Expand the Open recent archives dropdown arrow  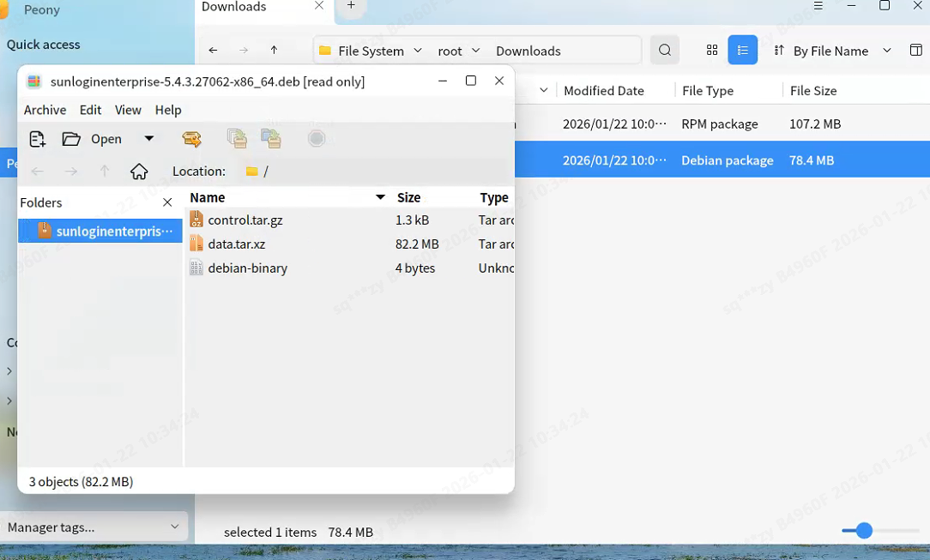pyautogui.click(x=149, y=139)
